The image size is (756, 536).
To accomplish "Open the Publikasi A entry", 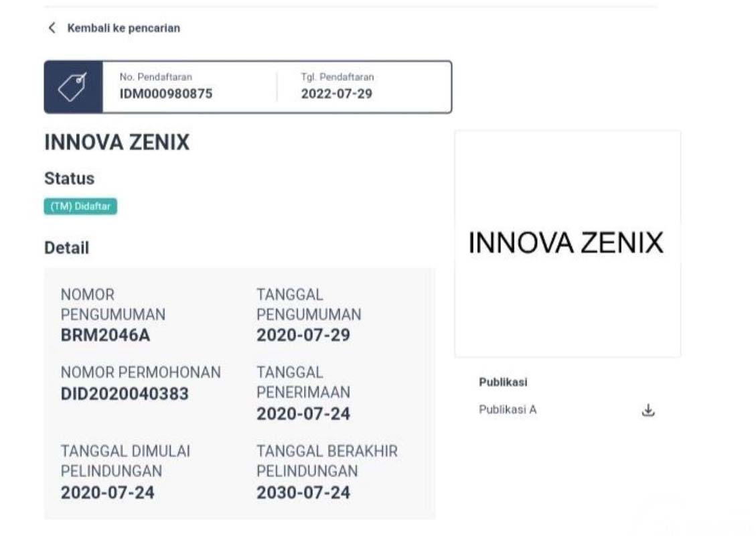I will coord(508,410).
